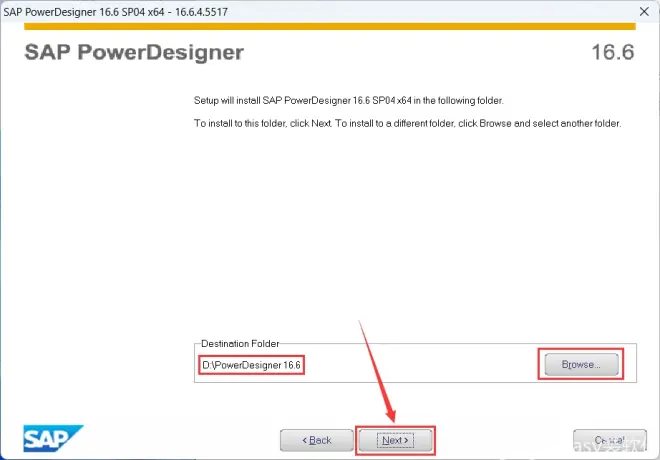Click the destination path D:\PowerDesigner 16.6

tap(251, 365)
